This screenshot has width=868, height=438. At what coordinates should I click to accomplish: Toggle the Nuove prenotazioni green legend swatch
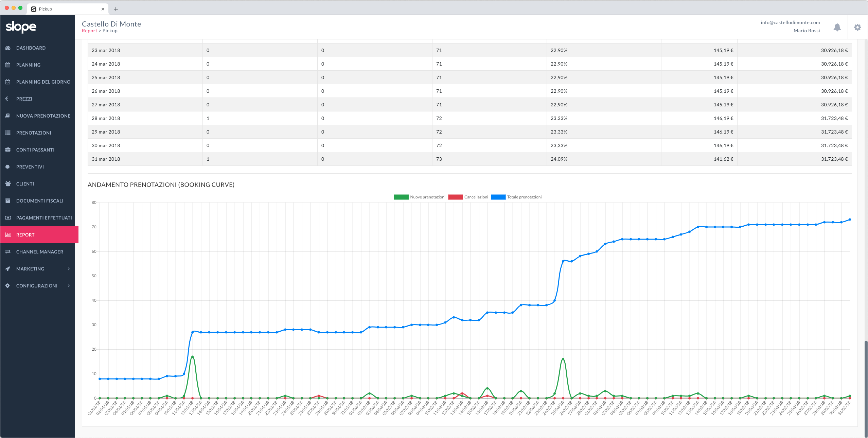click(401, 197)
